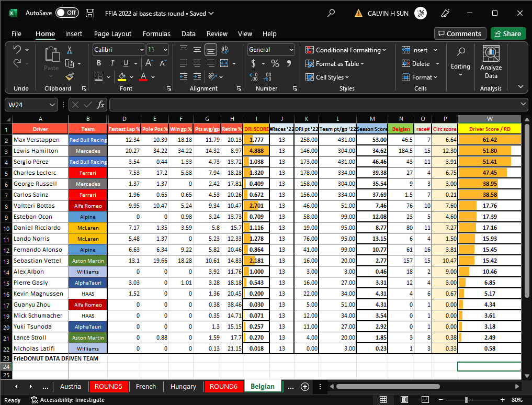Click Percent Style icon
Screen dimensions: 532x405
click(x=275, y=63)
